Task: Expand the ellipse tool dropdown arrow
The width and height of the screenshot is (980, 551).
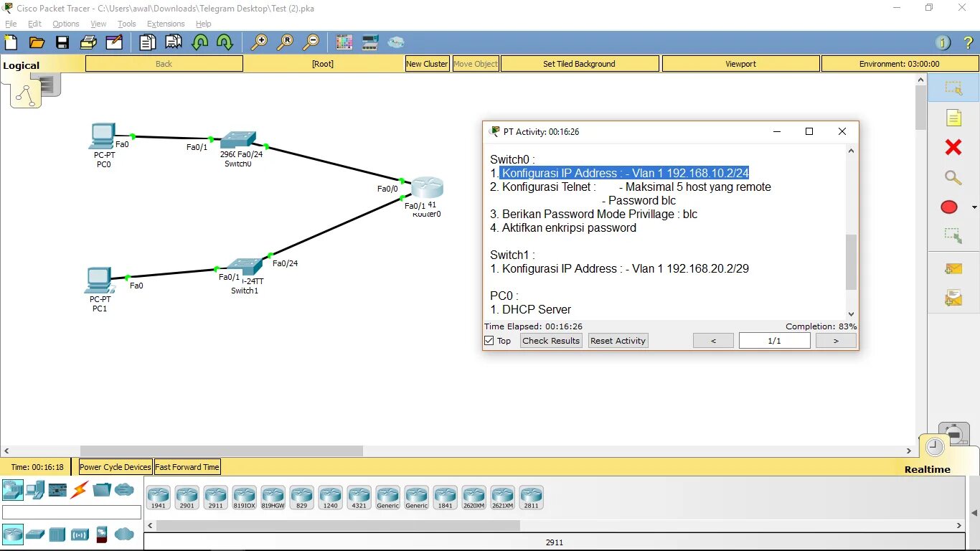Action: pos(974,207)
